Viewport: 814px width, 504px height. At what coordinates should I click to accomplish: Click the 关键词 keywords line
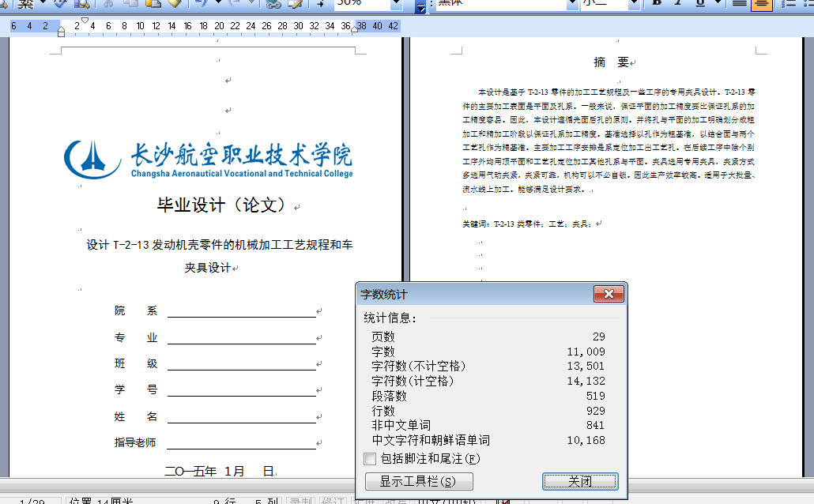point(527,224)
